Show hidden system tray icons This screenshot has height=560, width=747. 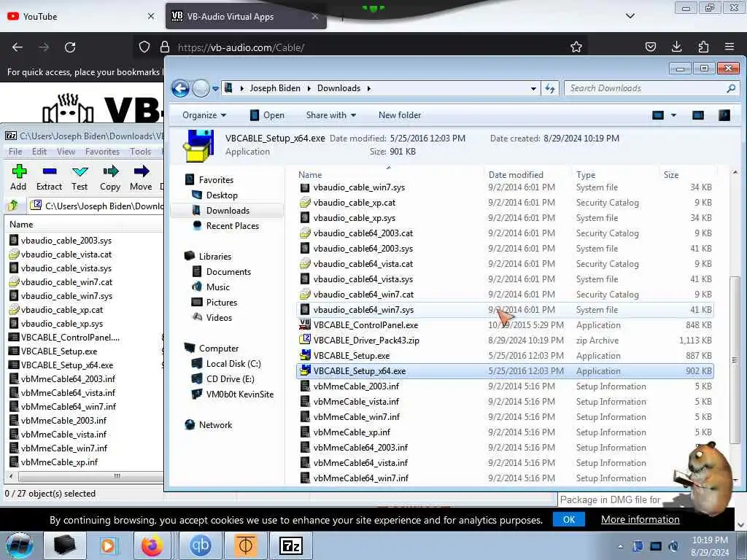point(620,546)
